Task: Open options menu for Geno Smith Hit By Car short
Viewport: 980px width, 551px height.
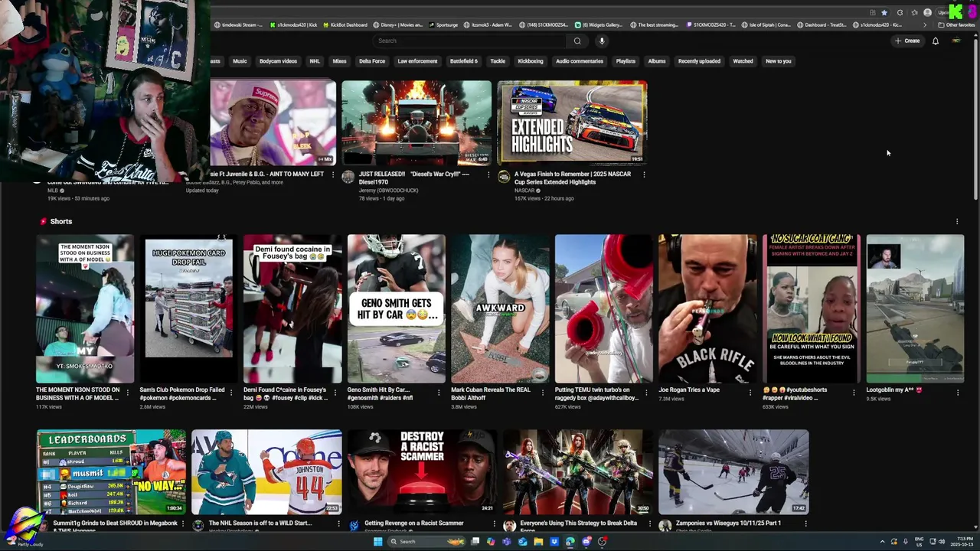Action: point(439,391)
